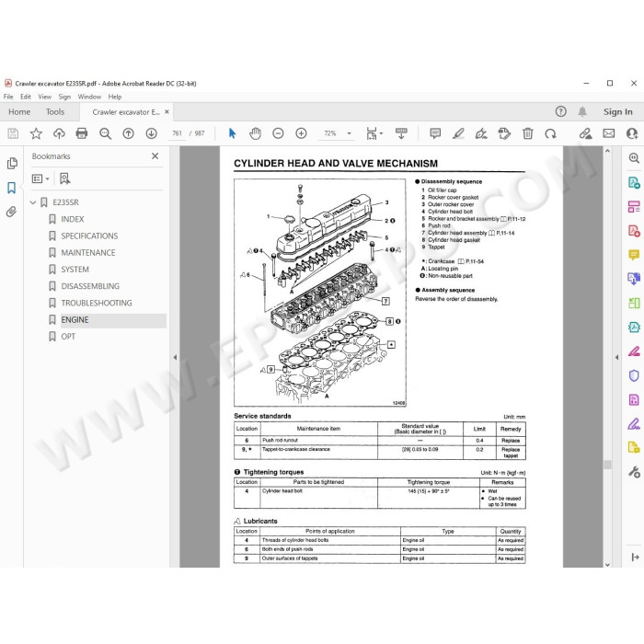Screen dimensions: 644x644
Task: Click the Sign In button
Action: (617, 111)
